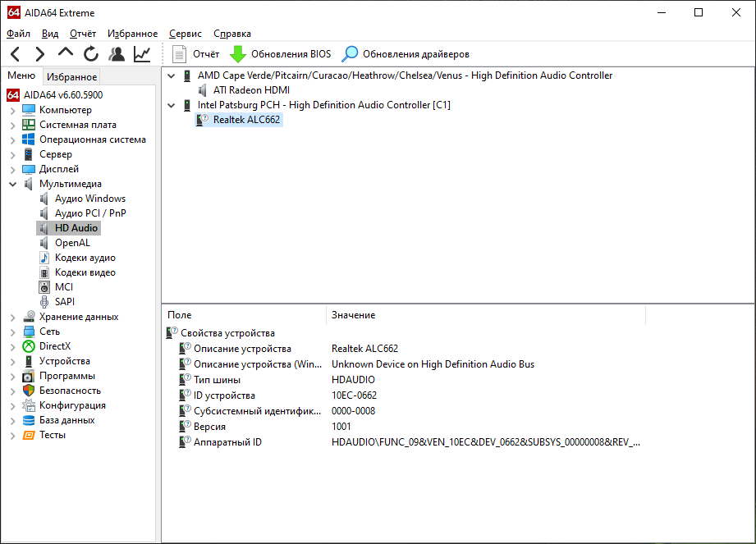Go back with the left arrow toolbar icon

[16, 54]
